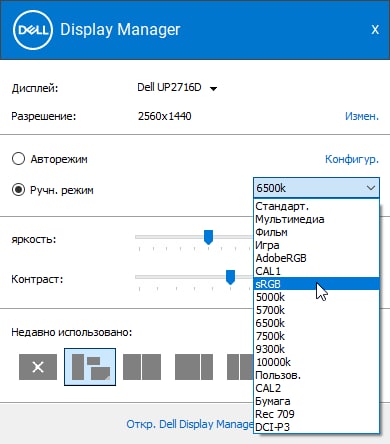The height and width of the screenshot is (444, 390).
Task: Choose the 5700k color temperature
Action: [316, 310]
